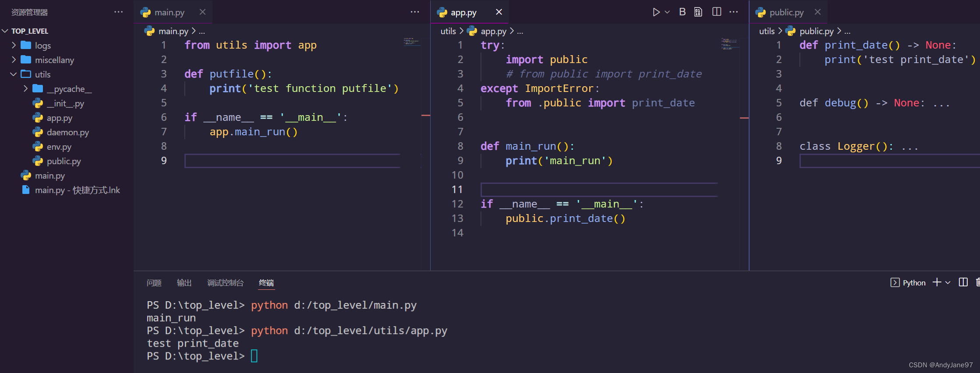The width and height of the screenshot is (980, 373).
Task: Run the Python file with play button
Action: (656, 12)
